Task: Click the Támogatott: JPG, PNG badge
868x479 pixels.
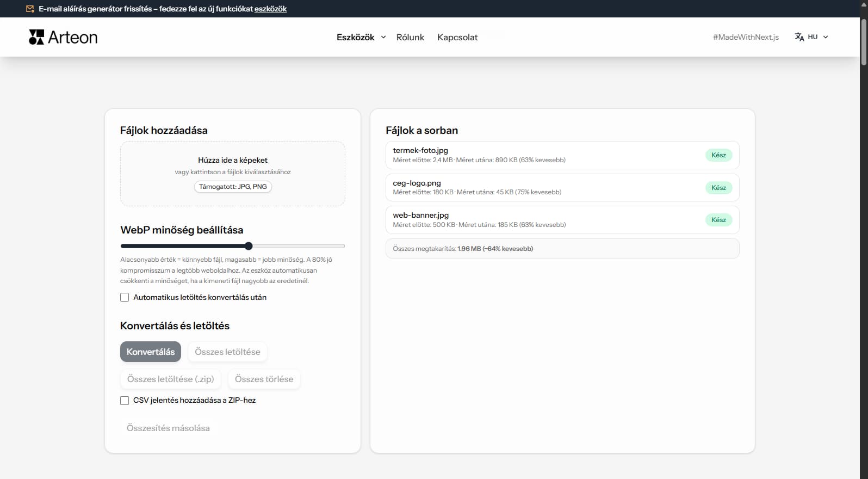Action: pyautogui.click(x=233, y=187)
